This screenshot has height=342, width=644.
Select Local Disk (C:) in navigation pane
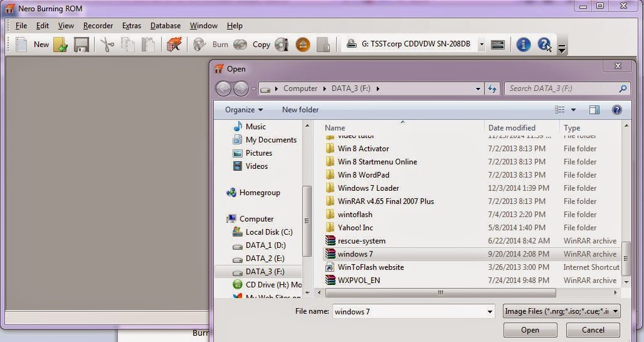pyautogui.click(x=263, y=232)
